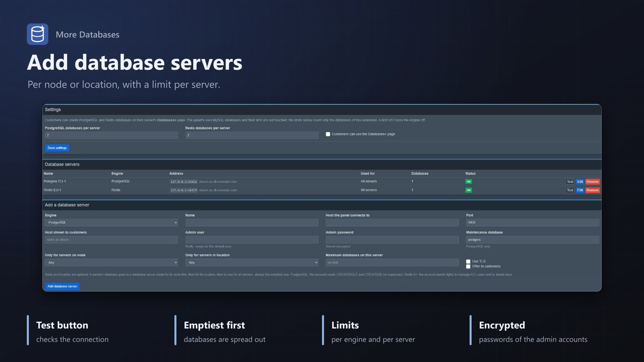Viewport: 644px width, 362px height.
Task: Remove the Postgres EU-1 server
Action: pyautogui.click(x=593, y=182)
